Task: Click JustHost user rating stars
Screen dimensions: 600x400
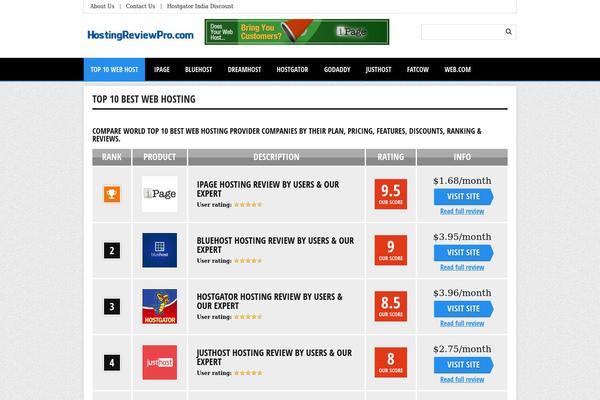Action: [x=248, y=373]
